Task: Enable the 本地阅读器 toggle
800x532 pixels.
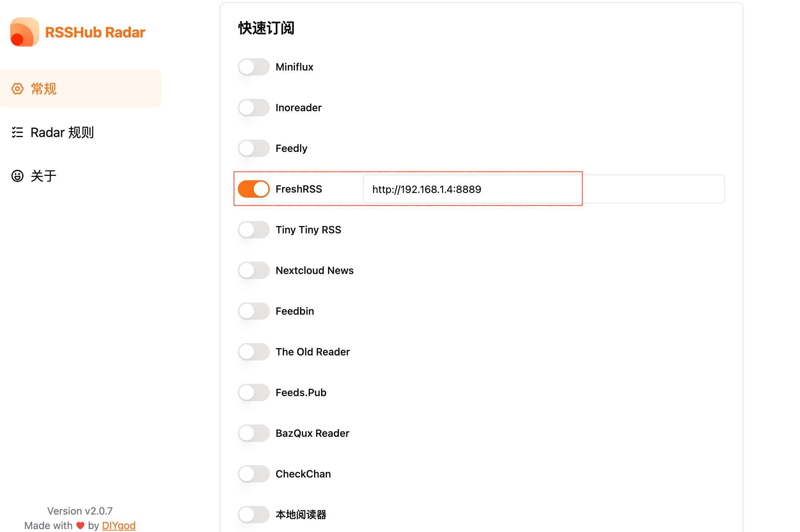Action: click(x=253, y=515)
